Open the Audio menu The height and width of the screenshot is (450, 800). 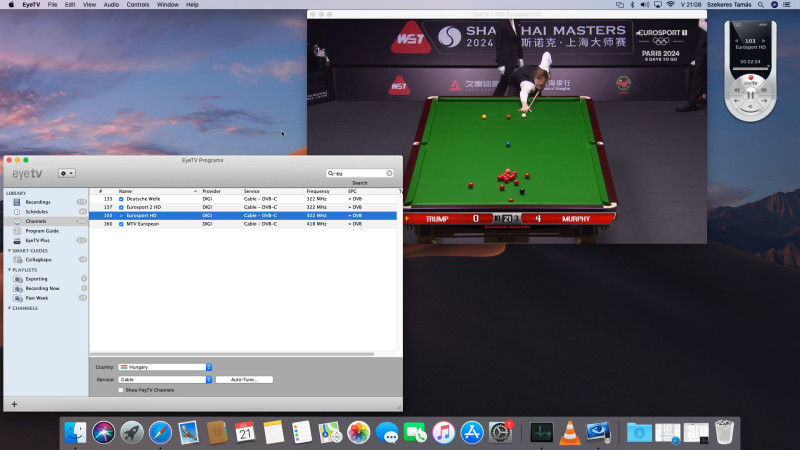tap(111, 5)
